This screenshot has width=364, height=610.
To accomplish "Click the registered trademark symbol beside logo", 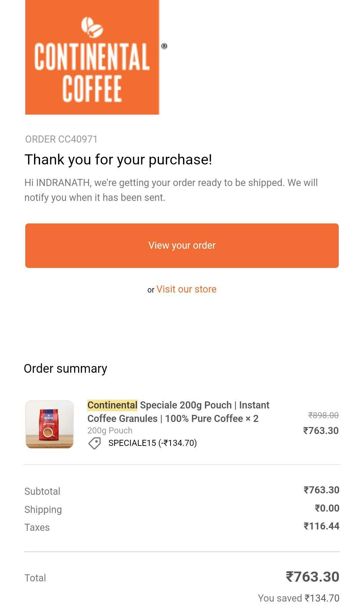I will [164, 46].
